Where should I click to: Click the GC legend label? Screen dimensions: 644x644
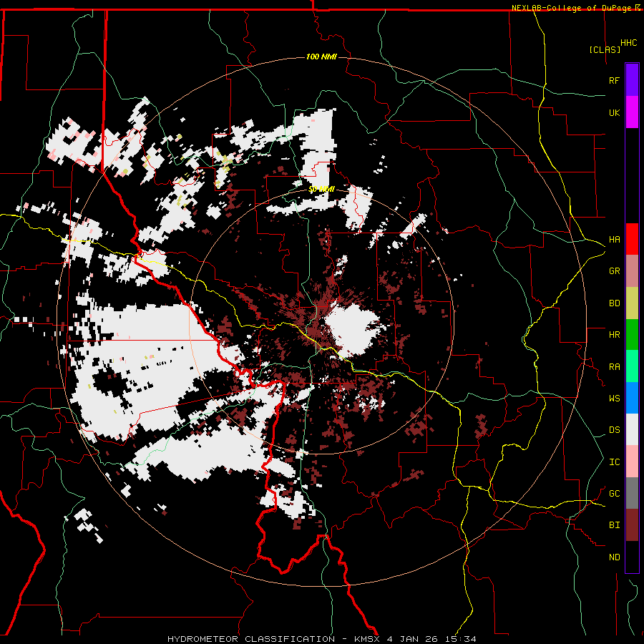(x=614, y=494)
